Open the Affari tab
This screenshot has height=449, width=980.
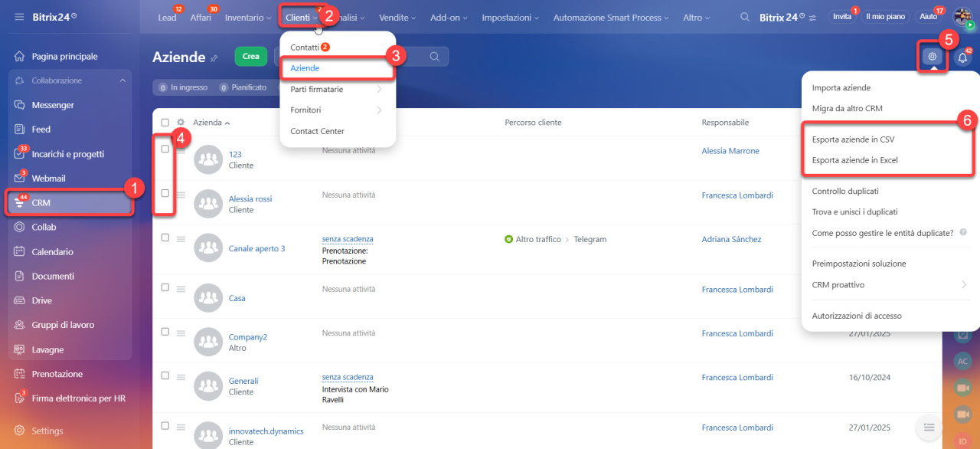pyautogui.click(x=201, y=18)
